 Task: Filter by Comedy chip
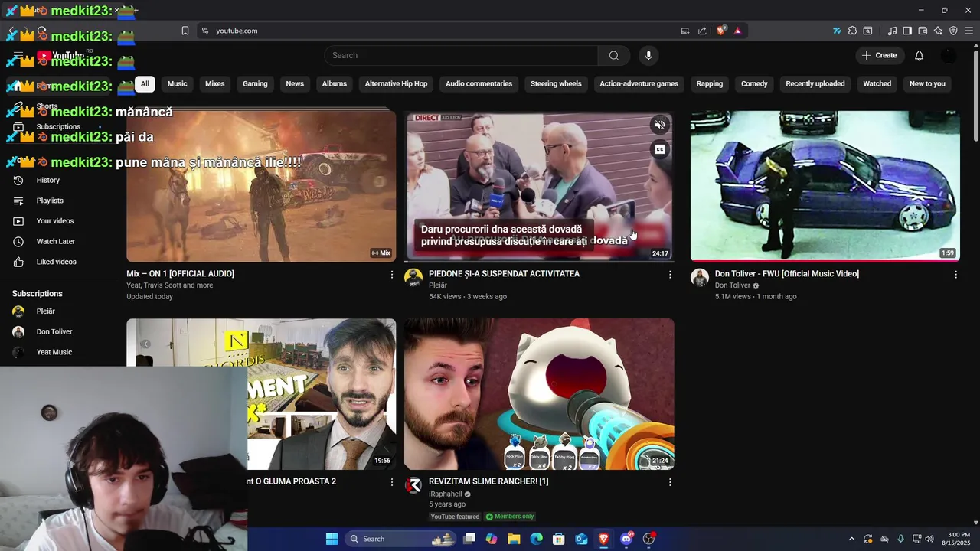coord(754,84)
